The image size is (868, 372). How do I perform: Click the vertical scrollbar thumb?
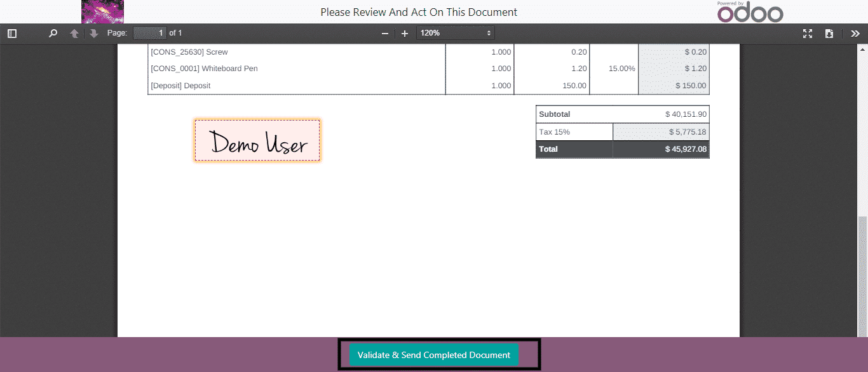862,275
